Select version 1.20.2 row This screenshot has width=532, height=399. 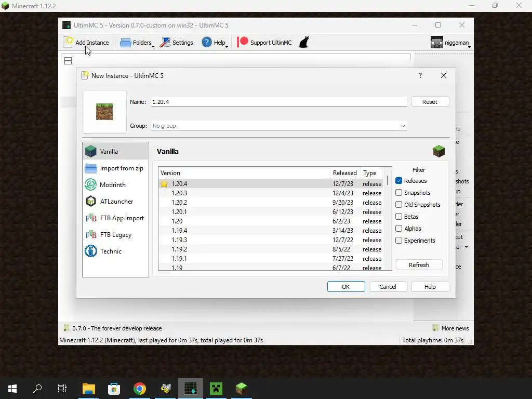(x=271, y=203)
